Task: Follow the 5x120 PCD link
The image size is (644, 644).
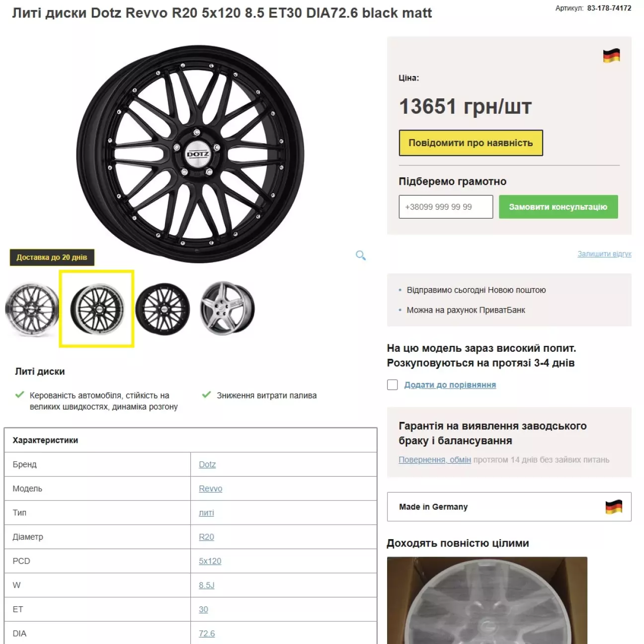Action: [x=210, y=561]
